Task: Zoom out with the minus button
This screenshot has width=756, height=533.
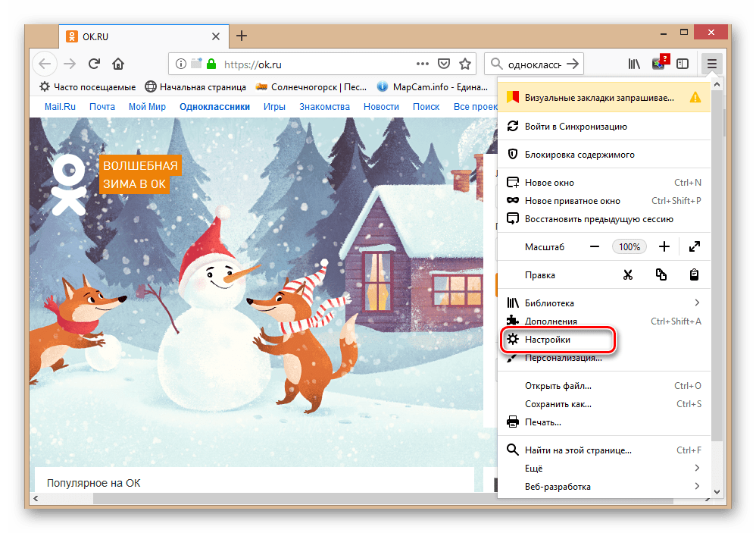Action: 595,246
